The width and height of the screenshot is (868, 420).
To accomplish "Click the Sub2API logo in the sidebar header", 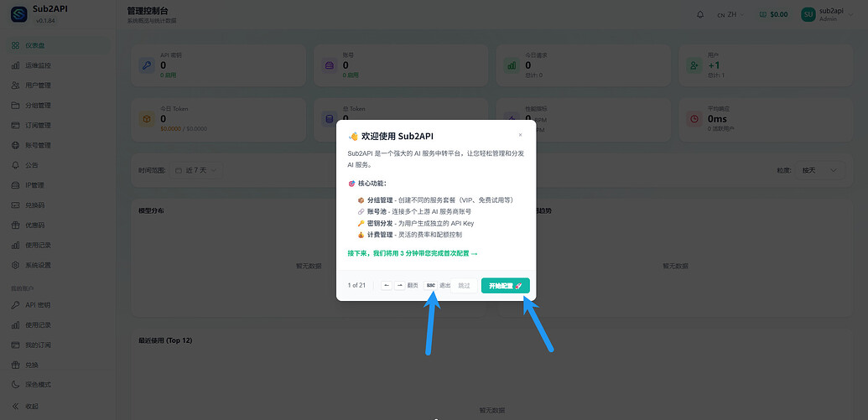I will tap(18, 14).
